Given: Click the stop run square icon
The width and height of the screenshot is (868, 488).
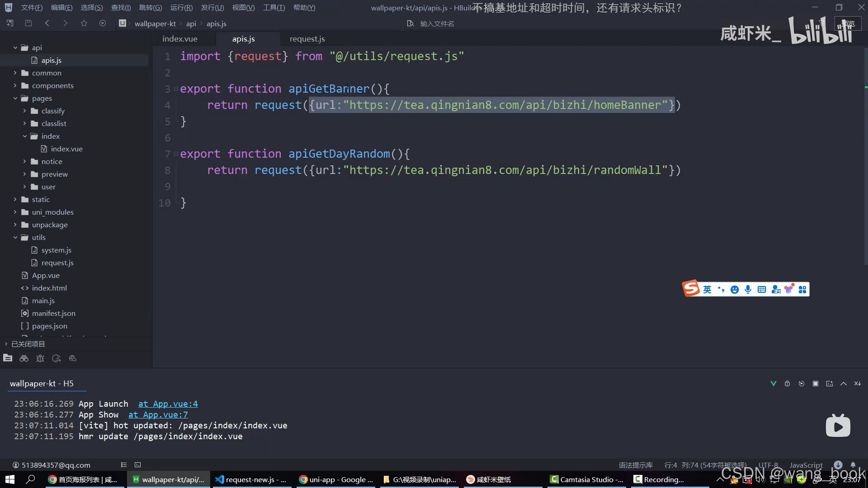Looking at the screenshot, I should 816,384.
